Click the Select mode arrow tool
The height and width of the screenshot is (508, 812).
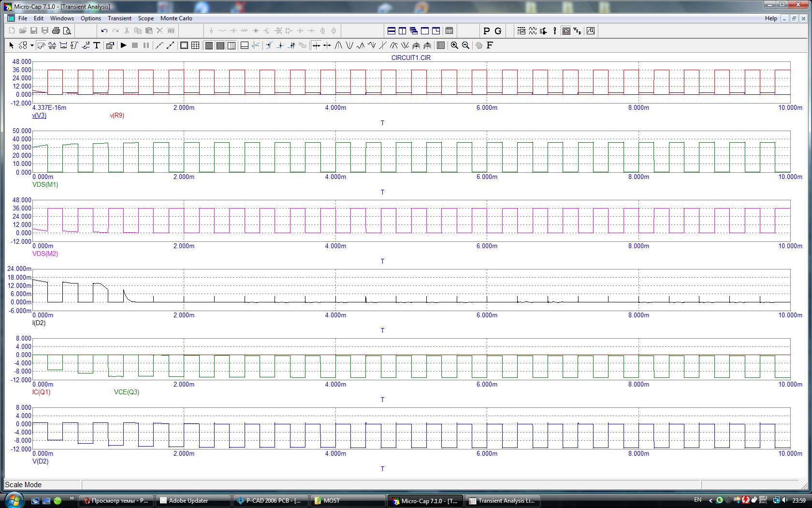(12, 45)
